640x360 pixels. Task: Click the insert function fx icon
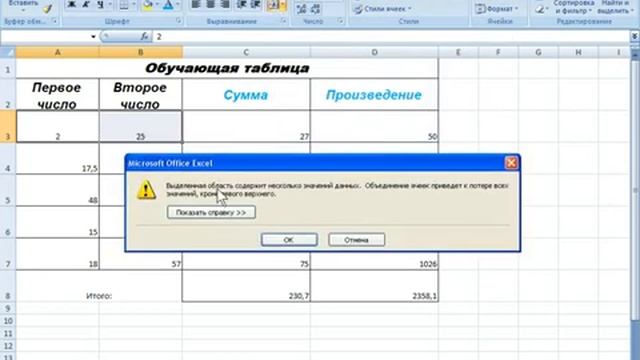[144, 36]
